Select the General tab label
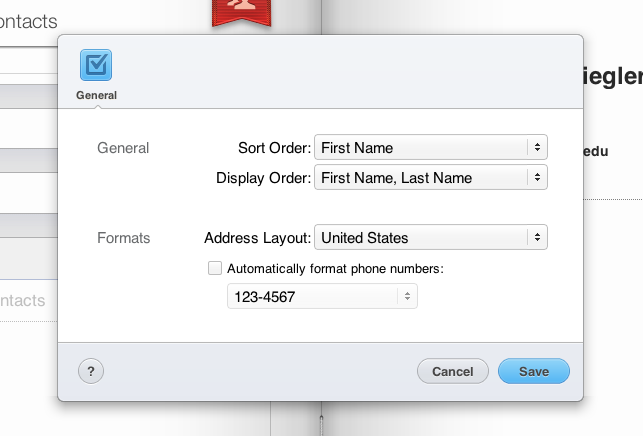The width and height of the screenshot is (643, 436). (96, 95)
